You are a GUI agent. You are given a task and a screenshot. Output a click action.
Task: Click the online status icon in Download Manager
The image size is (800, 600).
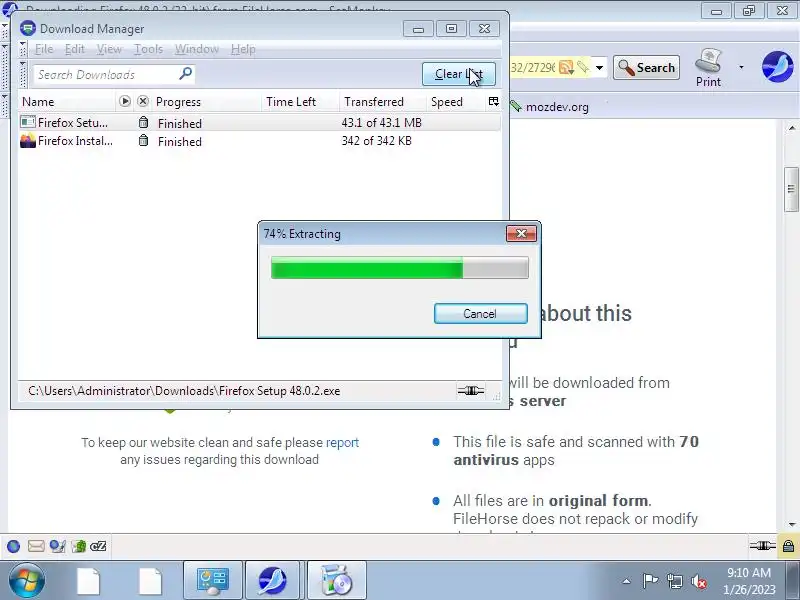tap(470, 391)
